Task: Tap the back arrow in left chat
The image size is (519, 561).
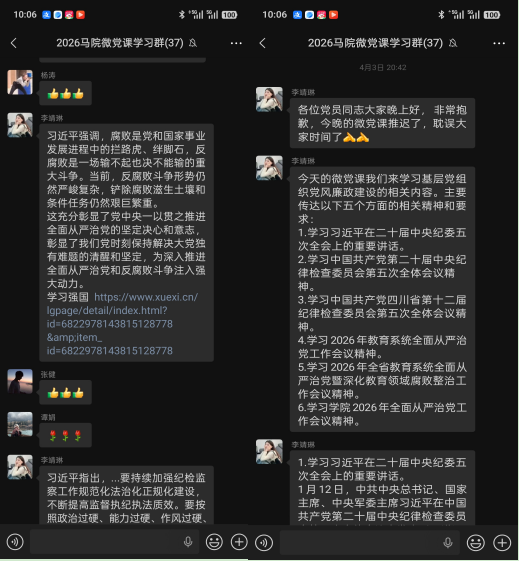Action: point(14,43)
